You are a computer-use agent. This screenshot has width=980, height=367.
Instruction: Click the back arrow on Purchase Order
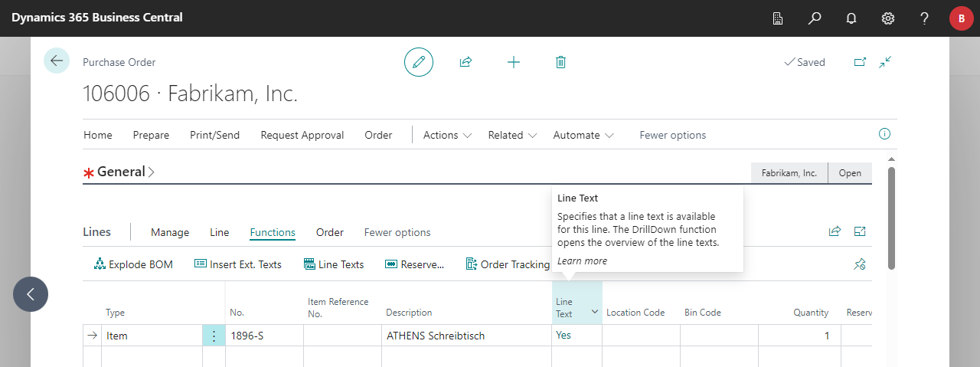click(57, 61)
